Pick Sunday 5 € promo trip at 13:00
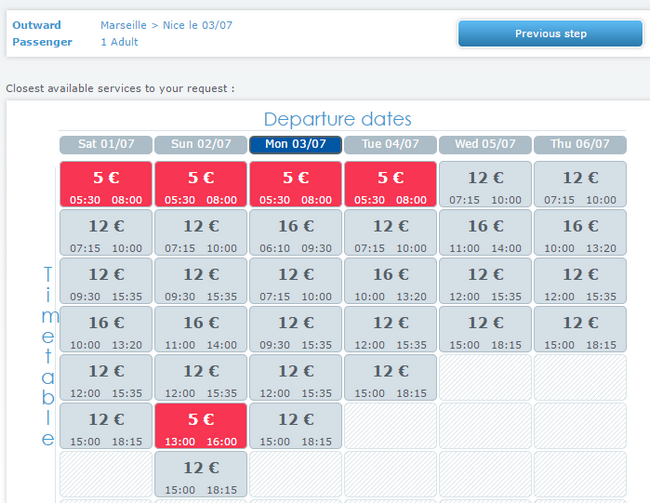 [201, 426]
